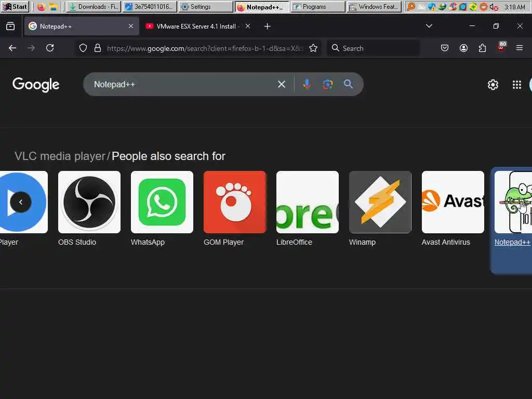
Task: Click the Notepad++ underlined link
Action: tap(512, 242)
